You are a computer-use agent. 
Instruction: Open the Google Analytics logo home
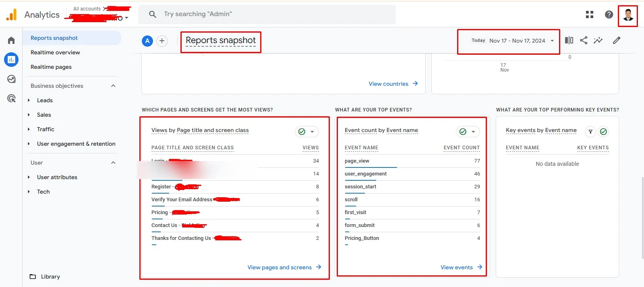tap(12, 15)
